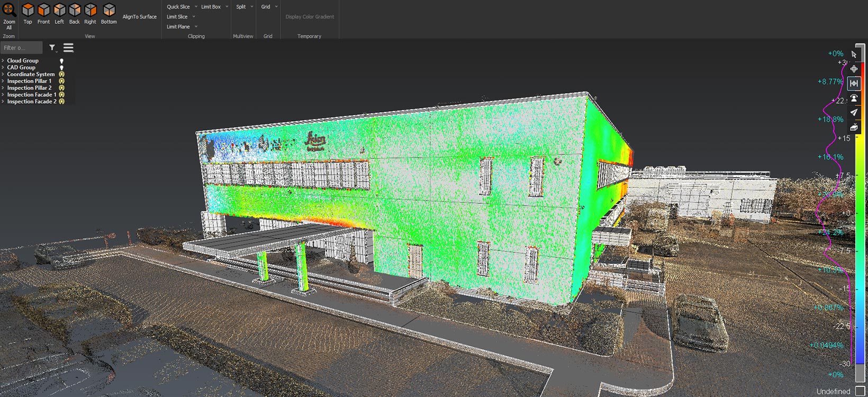Open the Grid menu
The width and height of the screenshot is (868, 397).
click(266, 7)
